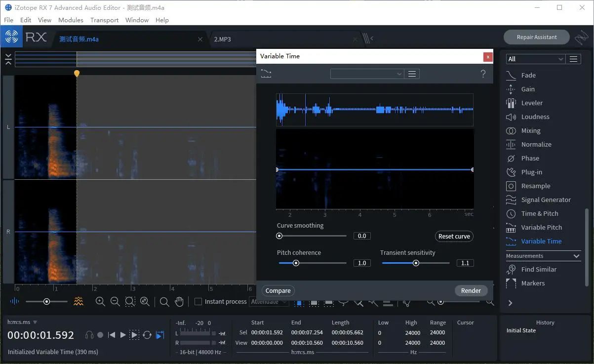The width and height of the screenshot is (594, 364).
Task: Toggle follow playhead button
Action: [160, 335]
